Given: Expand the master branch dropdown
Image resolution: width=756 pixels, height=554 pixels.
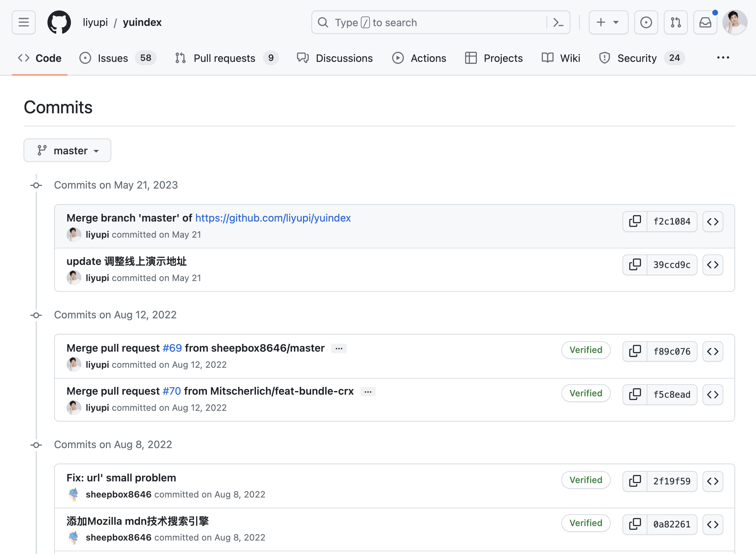Looking at the screenshot, I should (x=68, y=150).
